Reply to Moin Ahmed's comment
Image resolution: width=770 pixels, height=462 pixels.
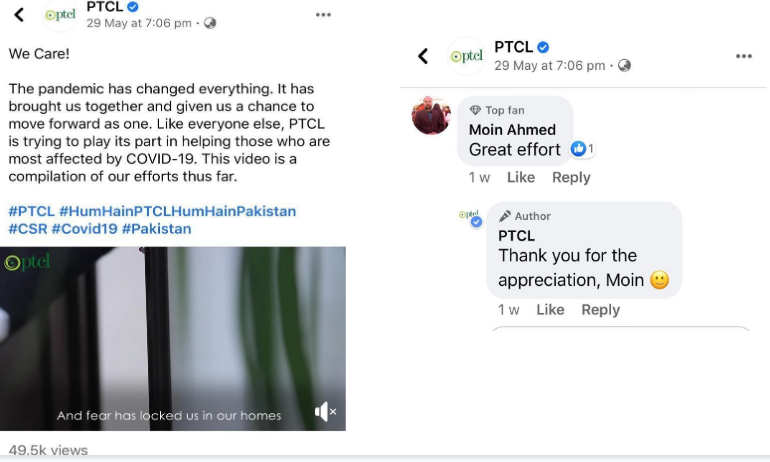571,177
